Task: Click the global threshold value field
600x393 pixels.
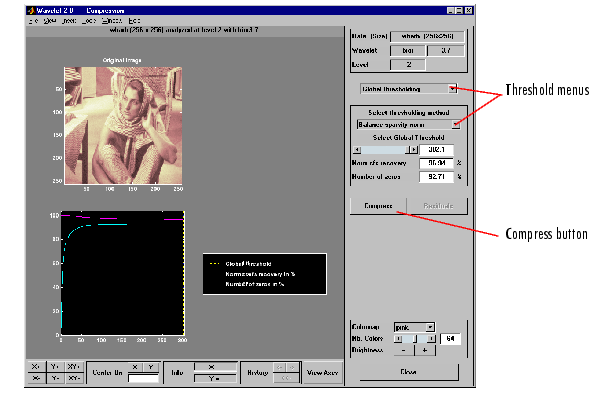Action: tap(436, 150)
